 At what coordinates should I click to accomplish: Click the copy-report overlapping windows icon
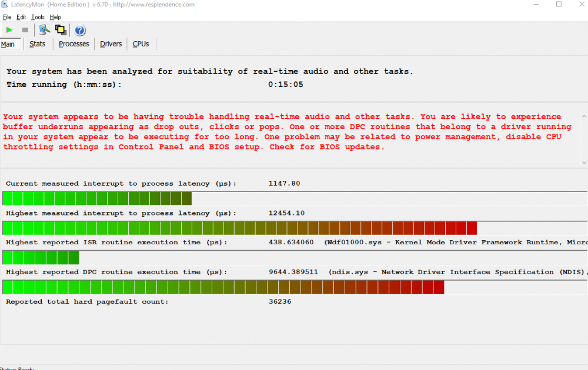(61, 30)
